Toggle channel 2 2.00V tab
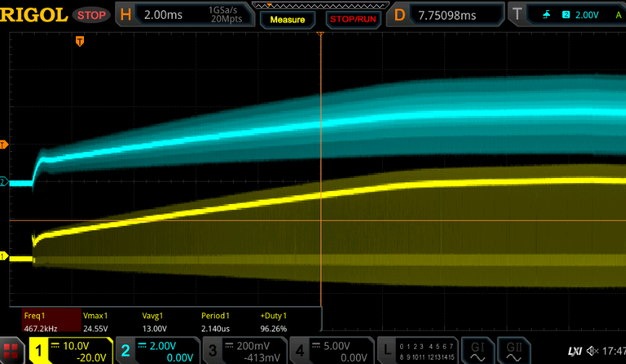Image resolution: width=626 pixels, height=364 pixels. tap(158, 351)
